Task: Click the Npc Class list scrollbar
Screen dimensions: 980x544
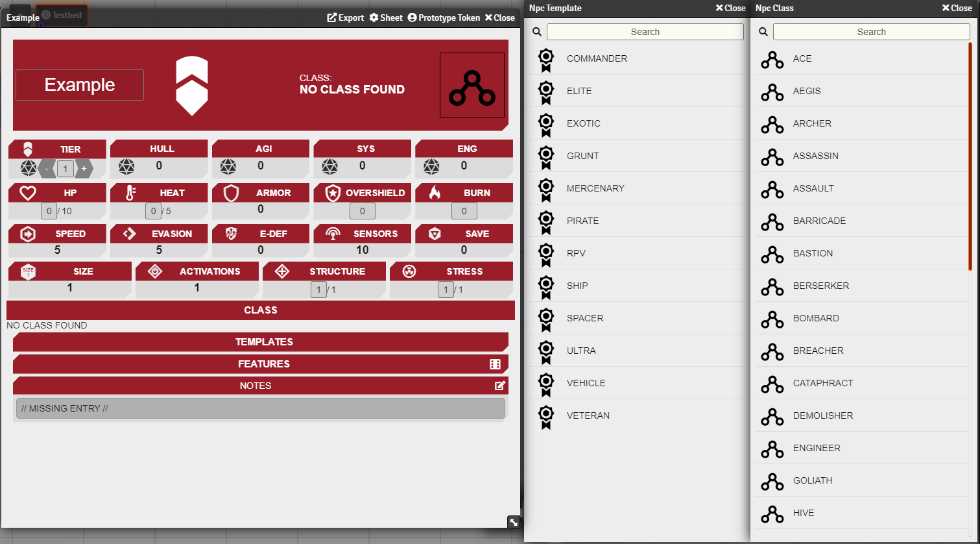Action: (970, 156)
